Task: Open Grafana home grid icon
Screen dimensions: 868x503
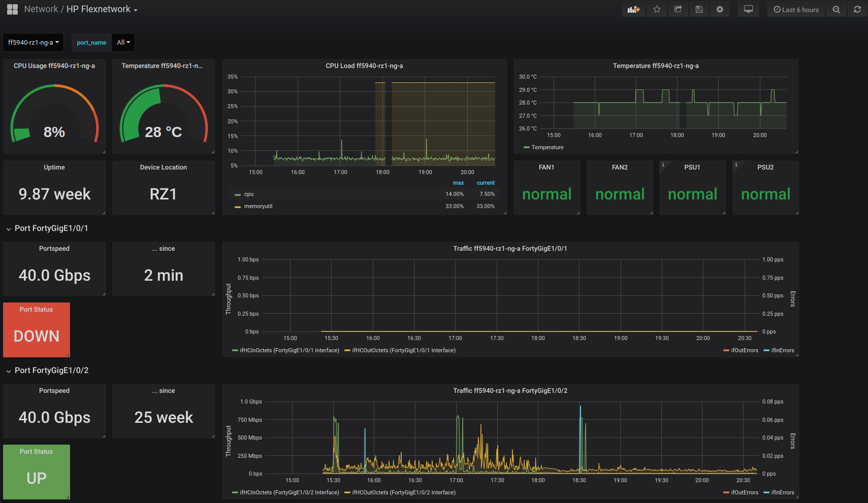Action: tap(12, 9)
